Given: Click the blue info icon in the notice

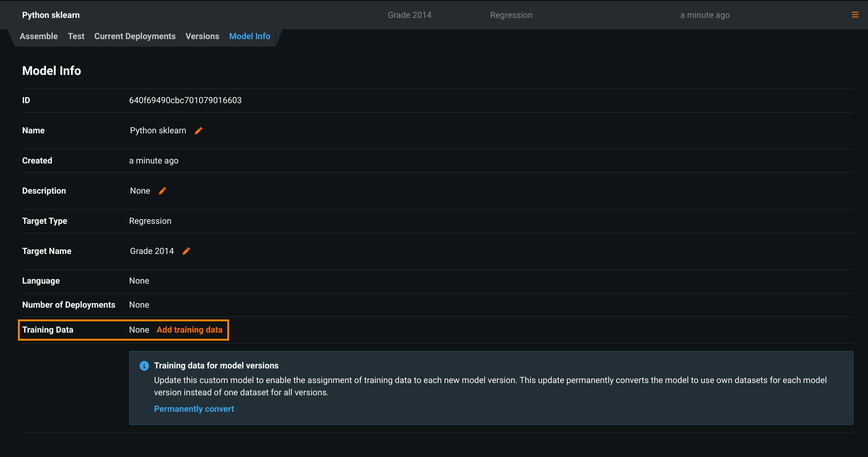Looking at the screenshot, I should (144, 366).
